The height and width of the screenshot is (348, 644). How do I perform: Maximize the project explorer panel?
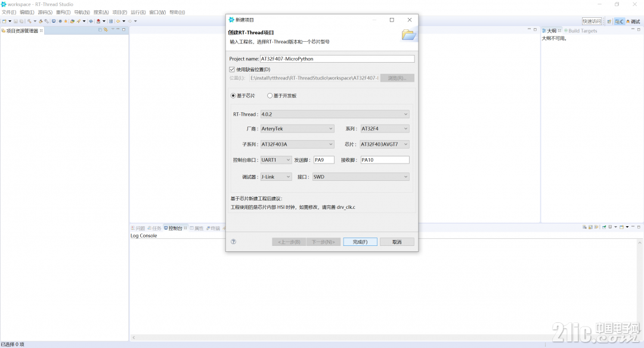[x=123, y=30]
